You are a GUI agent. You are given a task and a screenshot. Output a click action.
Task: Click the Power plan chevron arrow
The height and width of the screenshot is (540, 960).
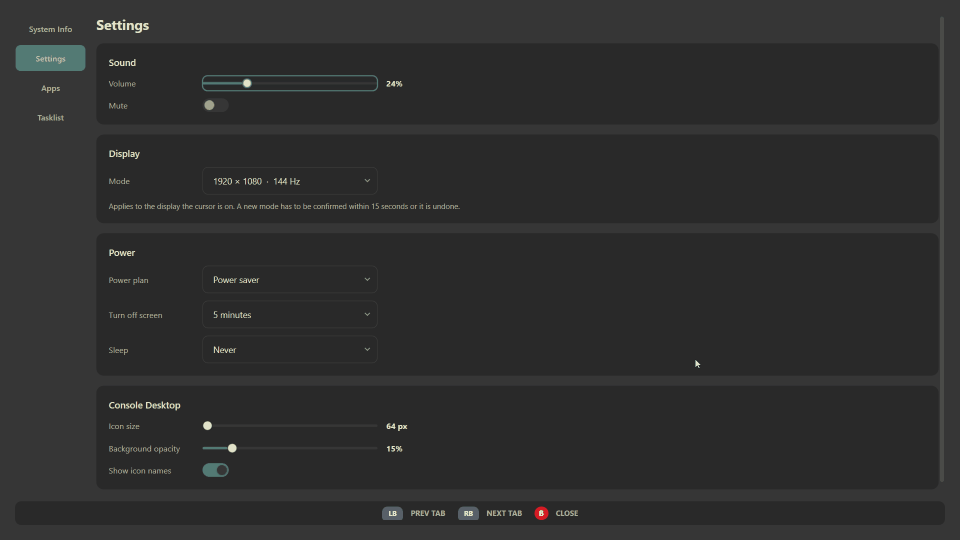[367, 279]
